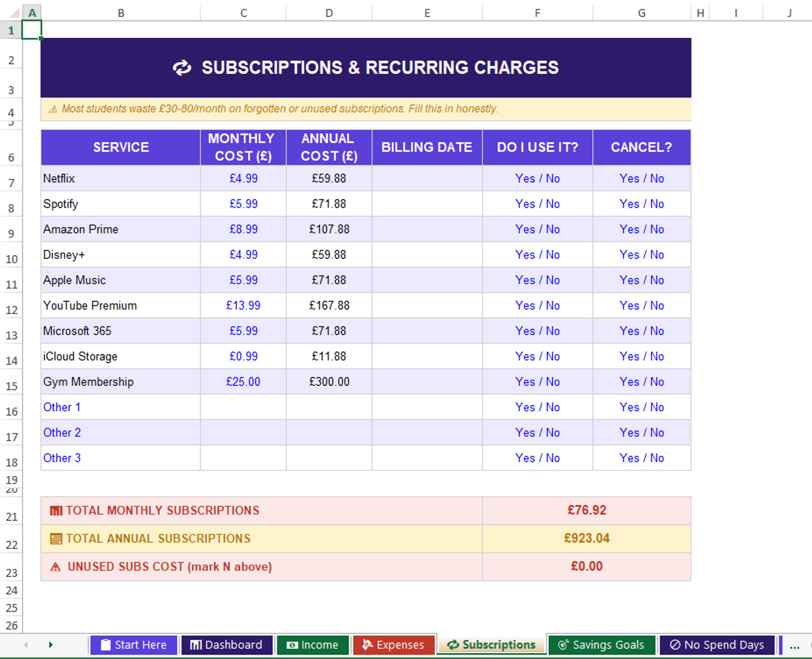Select the Disney+ service cell

click(x=121, y=255)
